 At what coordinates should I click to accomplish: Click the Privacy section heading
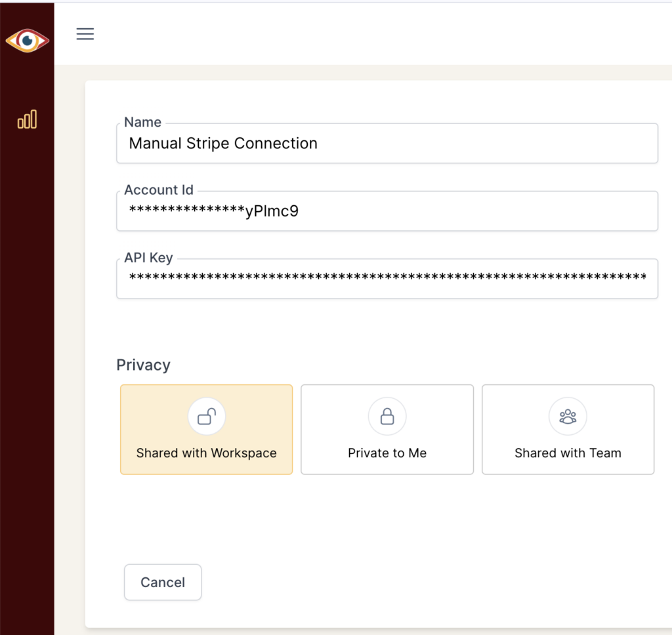143,365
